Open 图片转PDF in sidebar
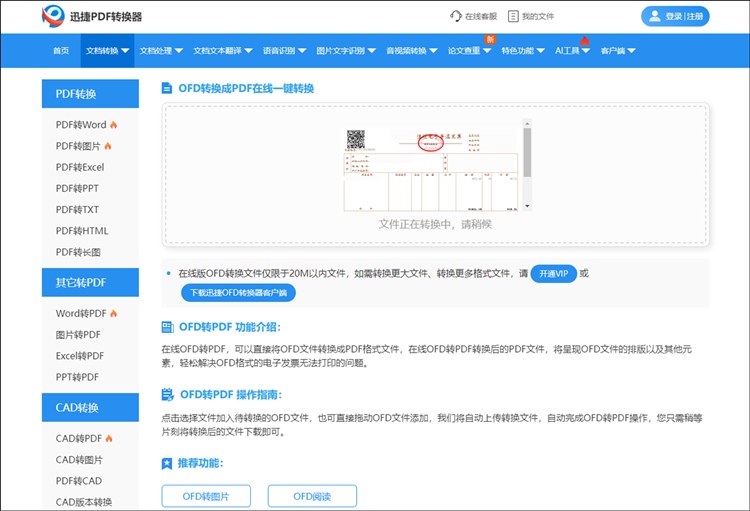 (x=78, y=334)
